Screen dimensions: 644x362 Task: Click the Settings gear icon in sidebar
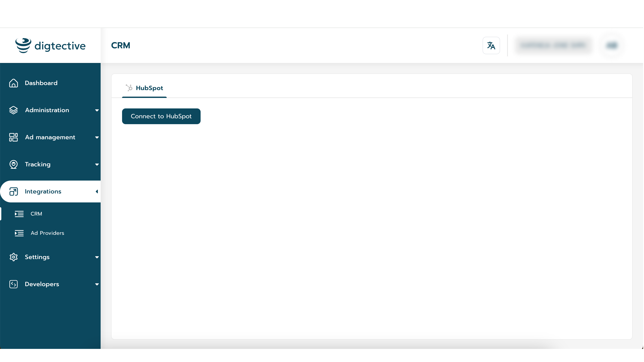(14, 257)
